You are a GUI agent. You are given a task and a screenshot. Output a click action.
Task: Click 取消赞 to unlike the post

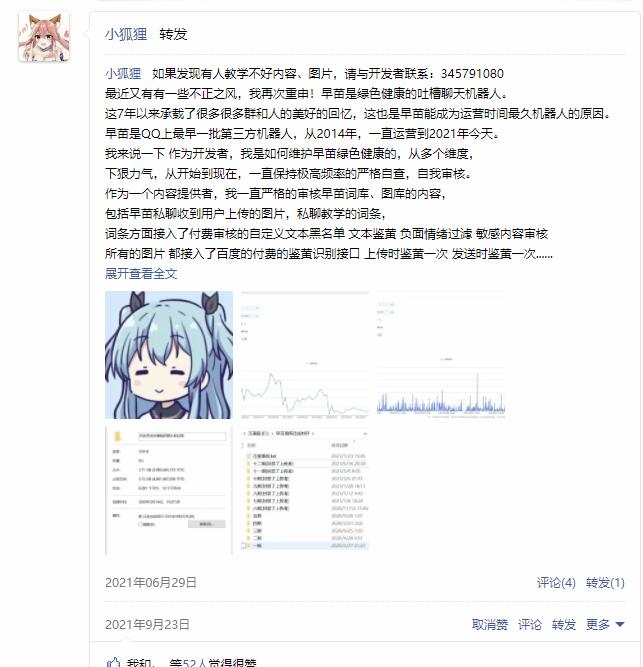tap(489, 624)
